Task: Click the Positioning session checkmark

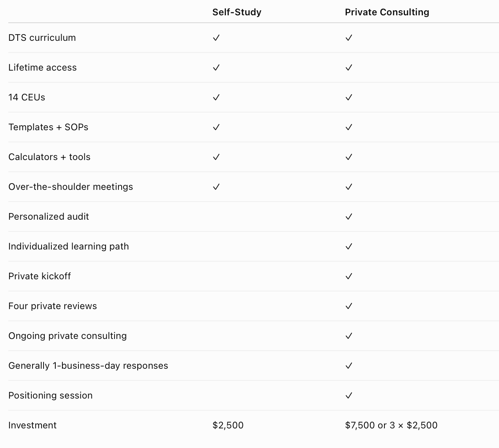Action: pos(349,395)
